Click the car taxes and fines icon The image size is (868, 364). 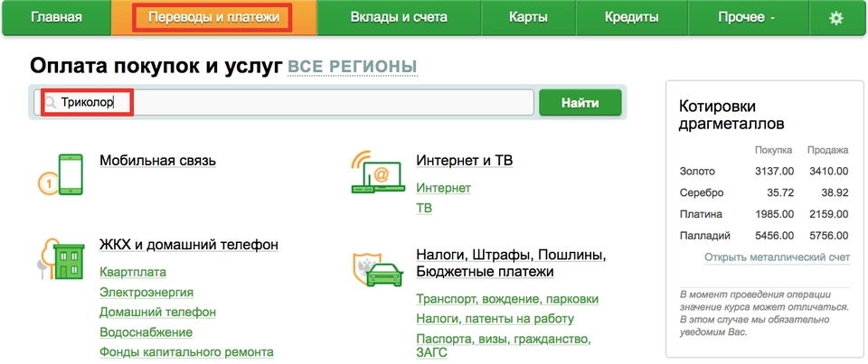point(376,269)
